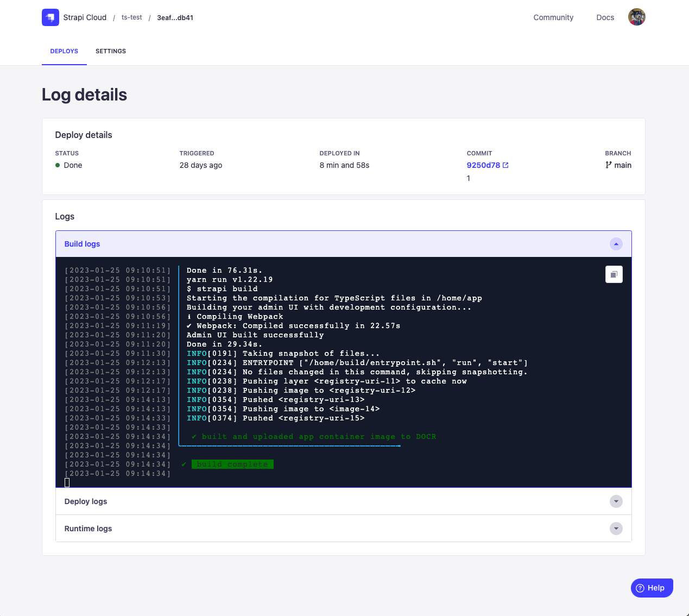
Task: Open the user profile avatar
Action: [636, 17]
